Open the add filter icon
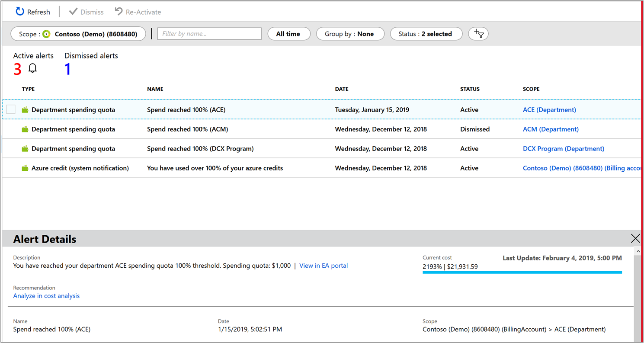The height and width of the screenshot is (343, 644). (478, 33)
